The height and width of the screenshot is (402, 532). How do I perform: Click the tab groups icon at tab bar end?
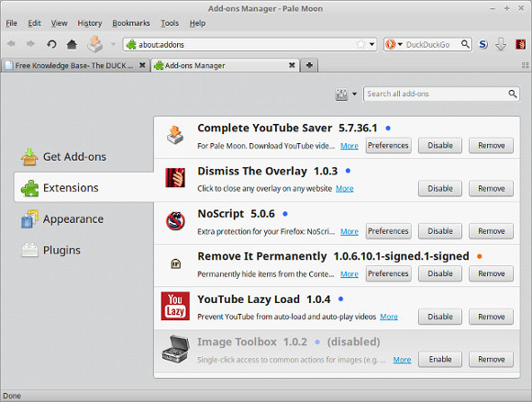coord(525,65)
